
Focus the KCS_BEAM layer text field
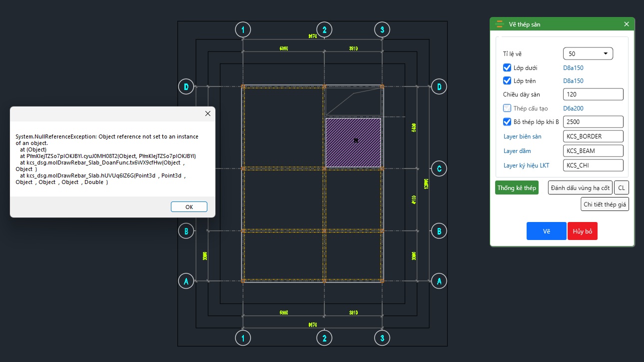coord(593,150)
